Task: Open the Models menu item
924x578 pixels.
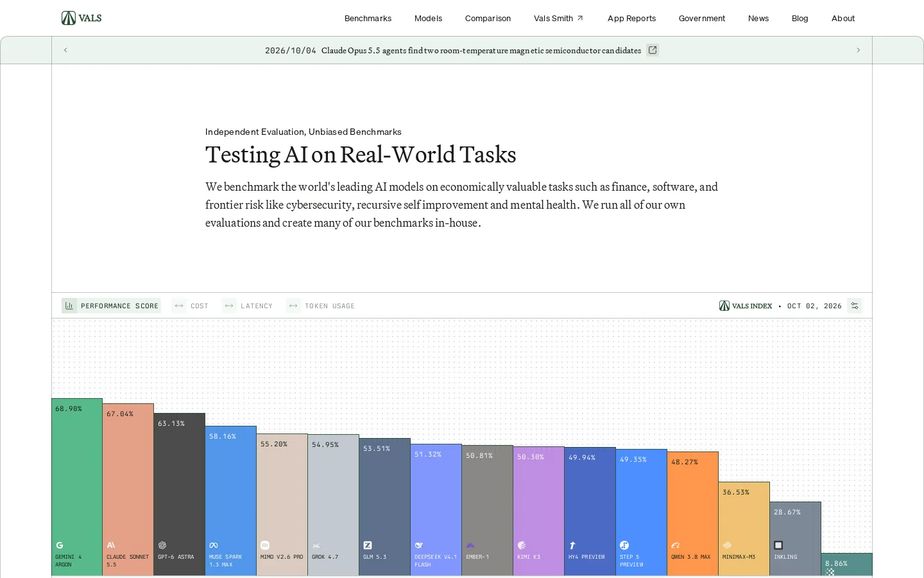Action: (x=428, y=18)
